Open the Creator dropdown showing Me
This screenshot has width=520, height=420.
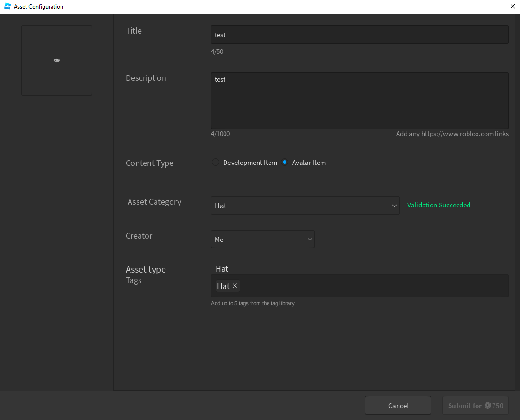coord(262,239)
